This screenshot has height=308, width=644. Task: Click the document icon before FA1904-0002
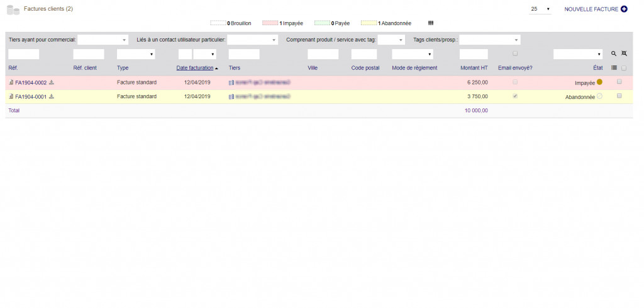coord(11,83)
